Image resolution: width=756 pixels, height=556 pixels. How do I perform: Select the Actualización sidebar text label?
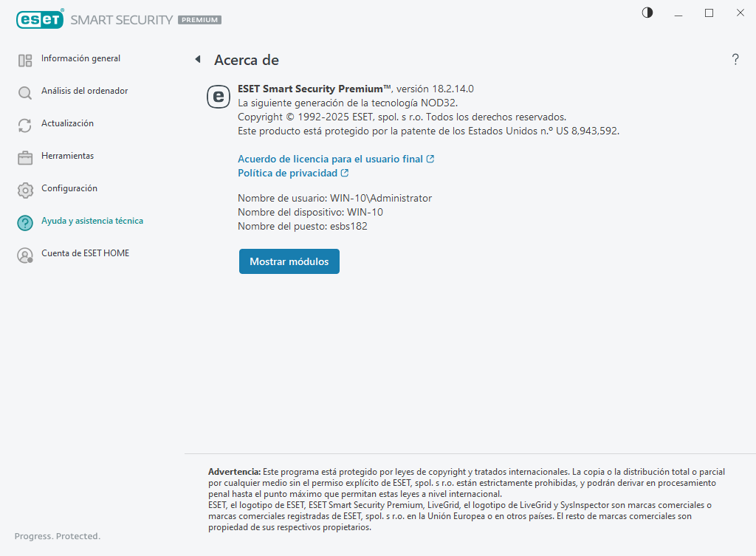67,123
